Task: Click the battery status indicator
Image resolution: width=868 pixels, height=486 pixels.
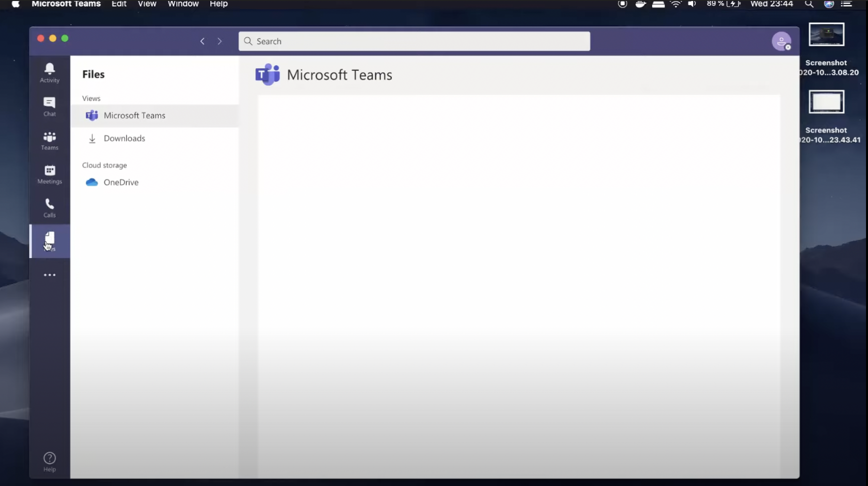Action: [723, 4]
